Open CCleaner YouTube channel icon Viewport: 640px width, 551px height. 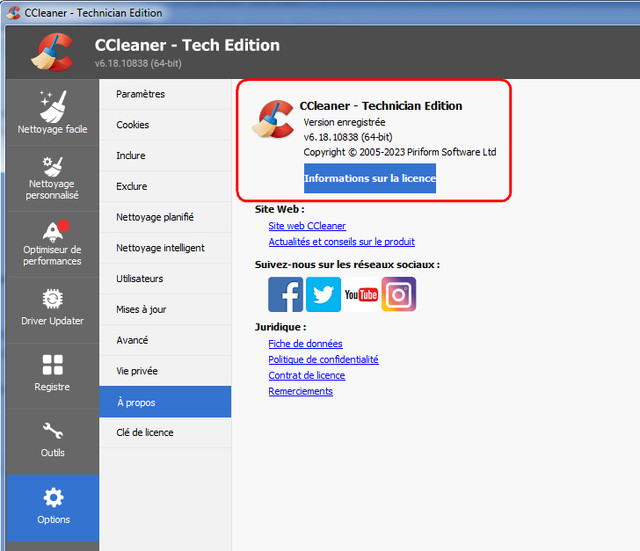click(x=361, y=294)
